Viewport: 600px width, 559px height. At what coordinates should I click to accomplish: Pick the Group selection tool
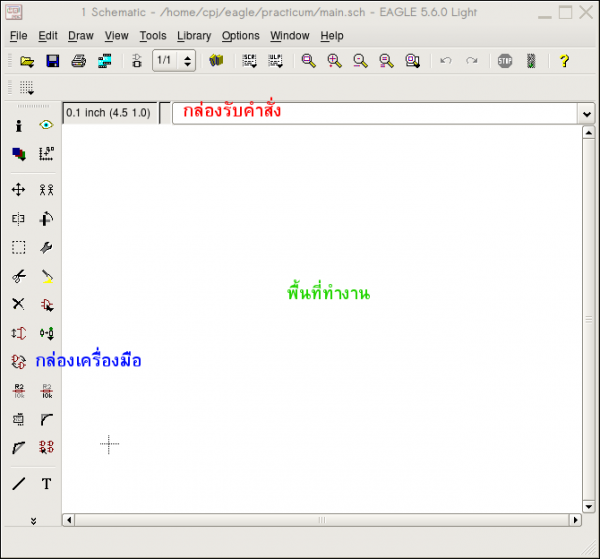(18, 247)
